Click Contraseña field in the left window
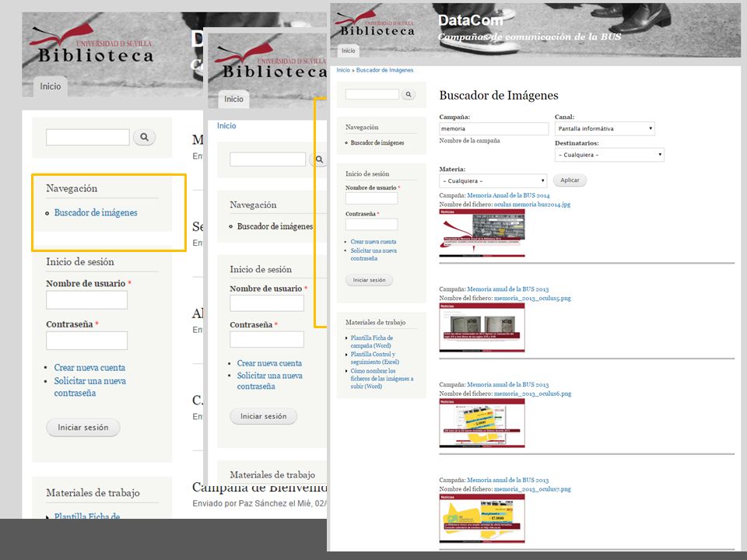The width and height of the screenshot is (747, 560). (86, 341)
